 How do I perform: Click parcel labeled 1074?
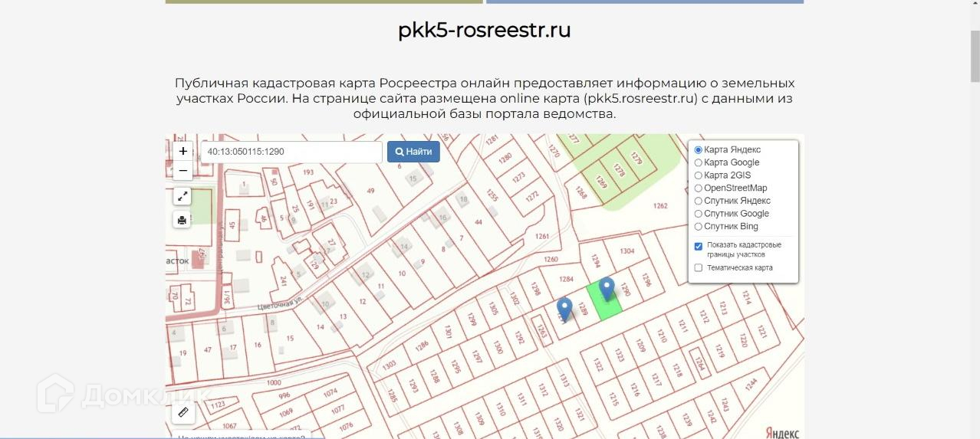pyautogui.click(x=331, y=392)
